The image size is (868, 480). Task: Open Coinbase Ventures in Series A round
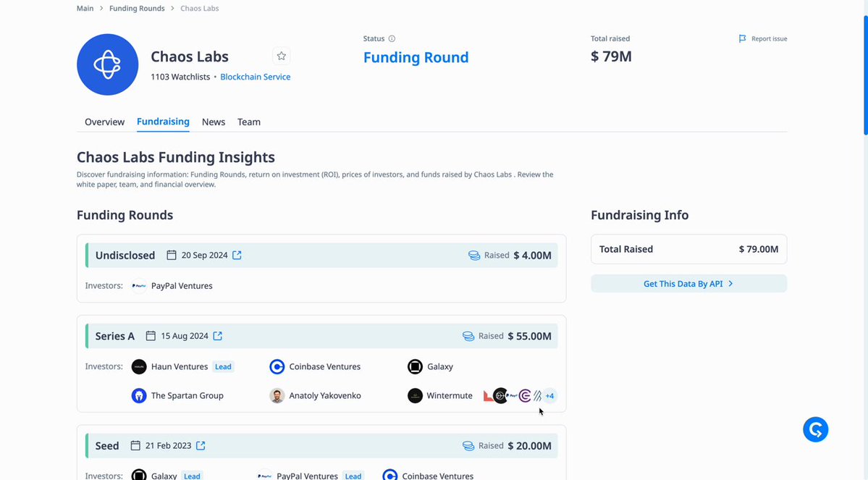tap(325, 366)
